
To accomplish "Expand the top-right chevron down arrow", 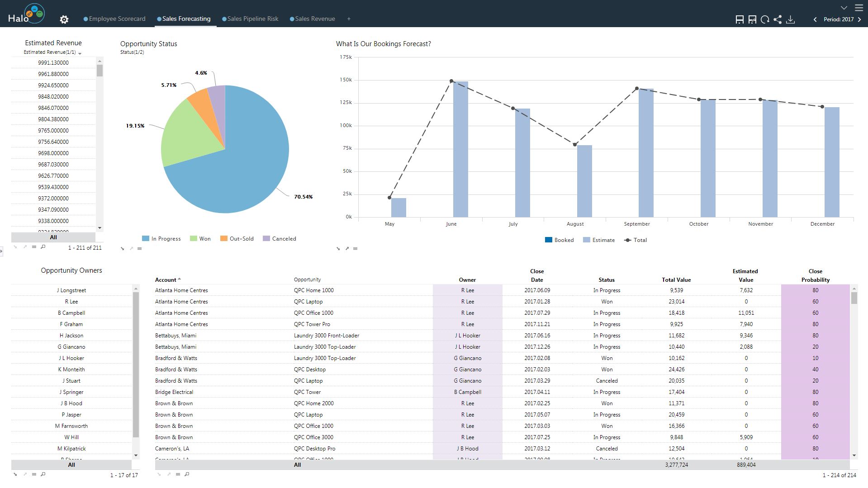I will coord(844,8).
